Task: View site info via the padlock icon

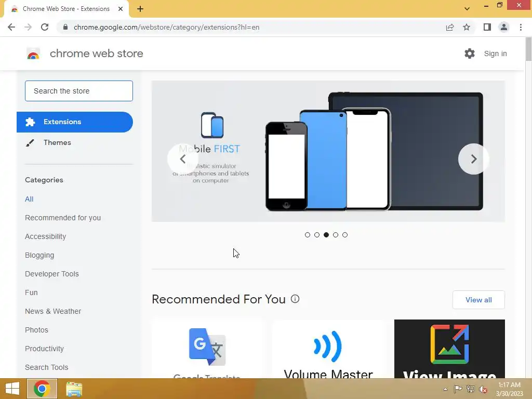Action: pyautogui.click(x=65, y=27)
